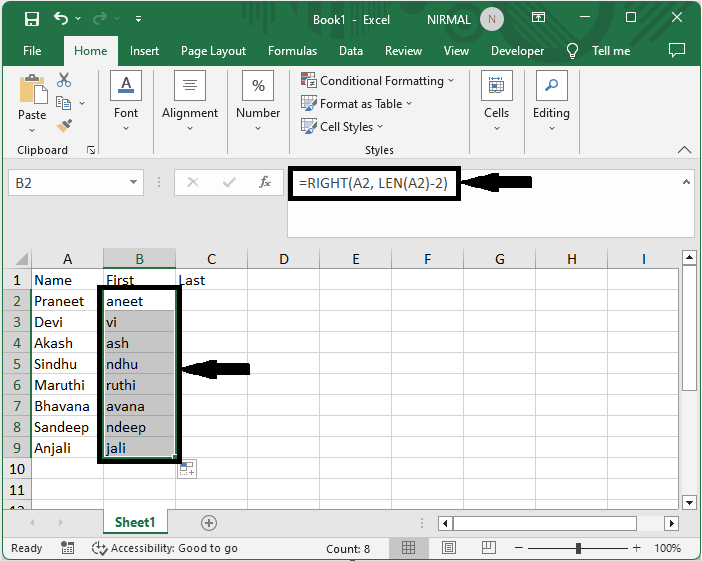Viewport: 702px width, 561px height.
Task: Collapse the formula bar
Action: click(x=686, y=182)
